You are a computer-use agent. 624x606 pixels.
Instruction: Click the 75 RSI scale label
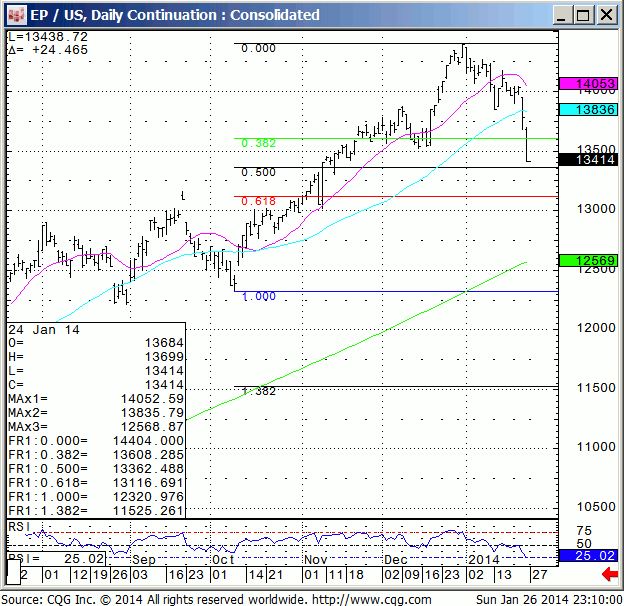coord(584,531)
